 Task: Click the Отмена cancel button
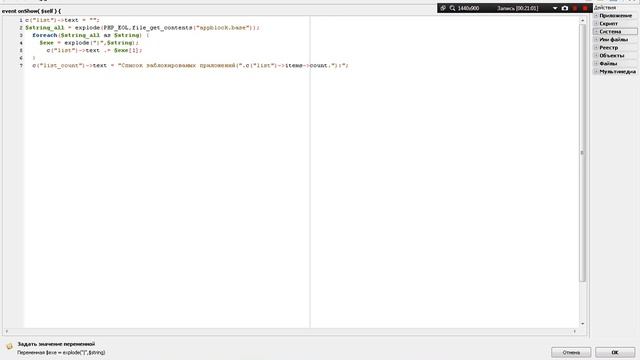pos(571,352)
